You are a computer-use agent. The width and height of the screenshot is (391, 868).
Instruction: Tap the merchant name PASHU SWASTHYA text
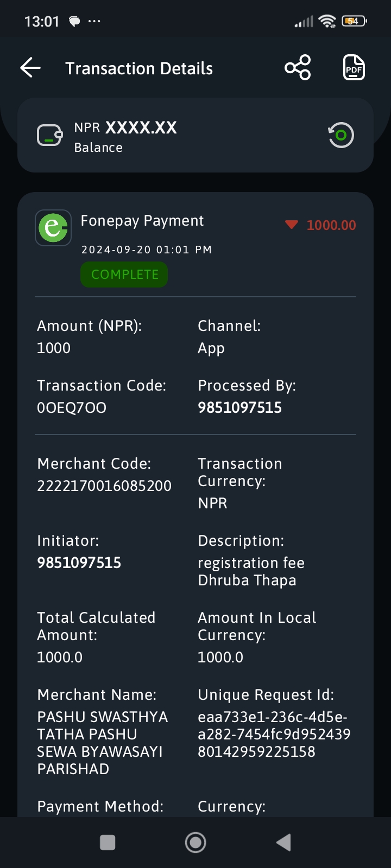click(102, 743)
